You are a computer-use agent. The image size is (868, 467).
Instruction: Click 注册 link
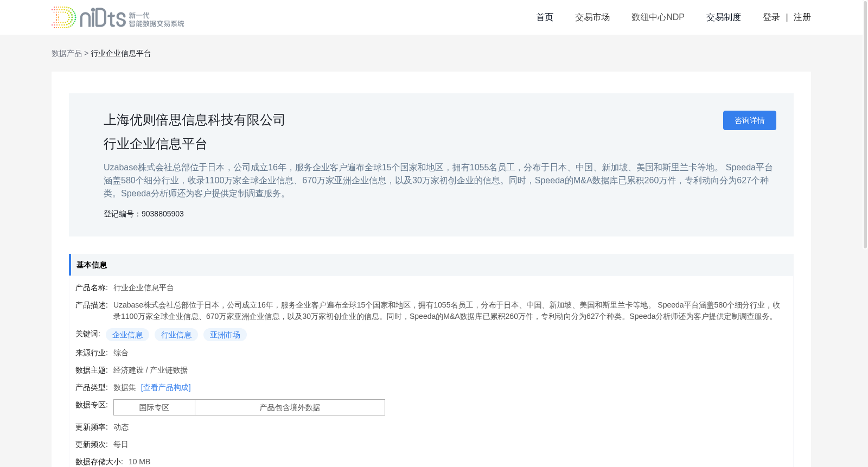802,17
